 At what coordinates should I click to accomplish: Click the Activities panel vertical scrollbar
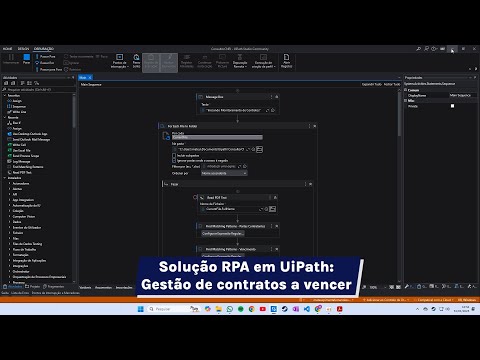74,112
